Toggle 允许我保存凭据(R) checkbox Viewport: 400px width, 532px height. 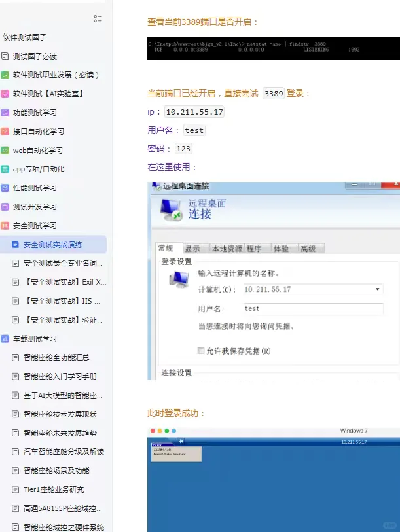click(x=201, y=351)
